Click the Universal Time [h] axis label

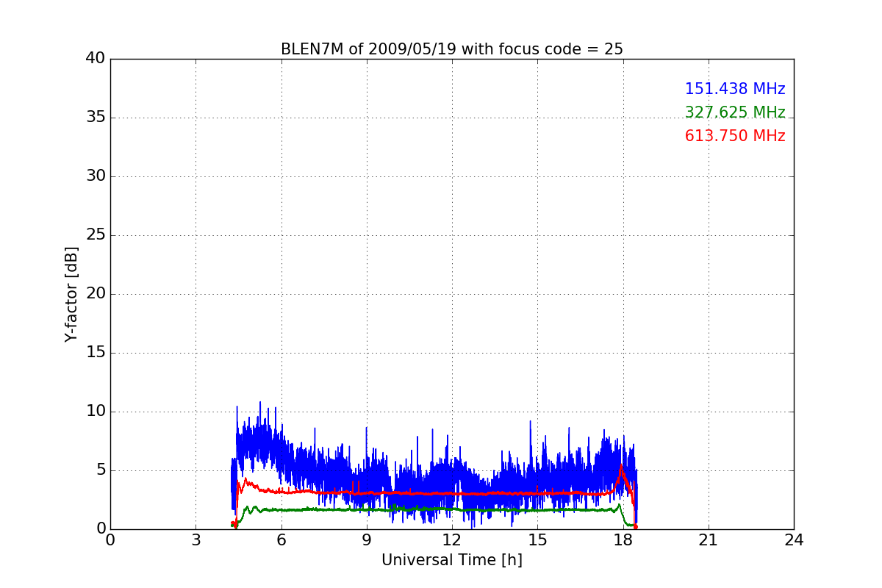(452, 560)
